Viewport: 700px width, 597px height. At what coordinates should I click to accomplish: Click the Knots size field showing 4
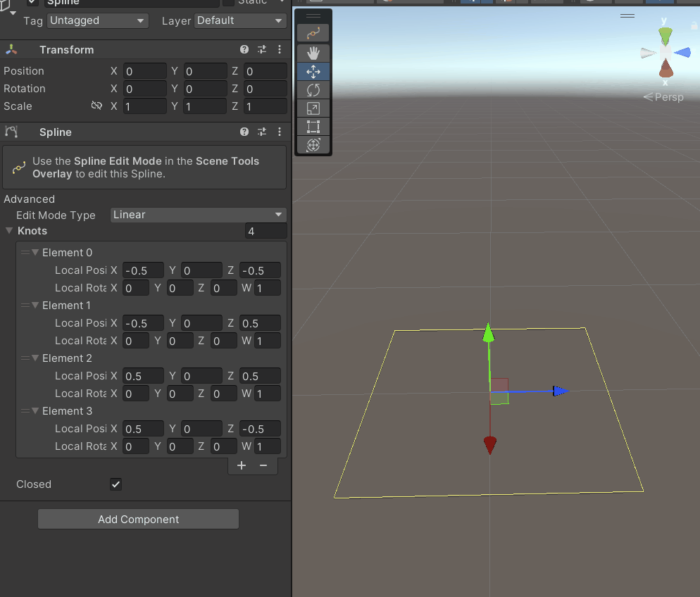pyautogui.click(x=265, y=231)
